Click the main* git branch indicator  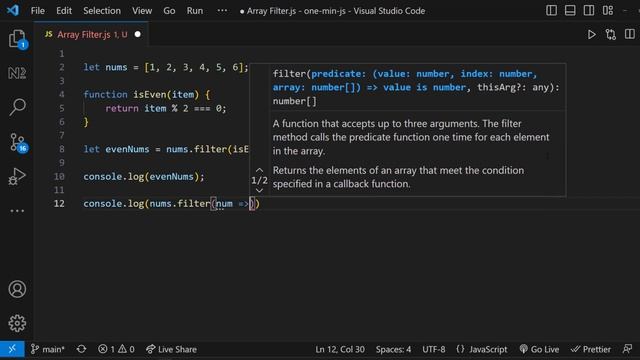pyautogui.click(x=48, y=349)
